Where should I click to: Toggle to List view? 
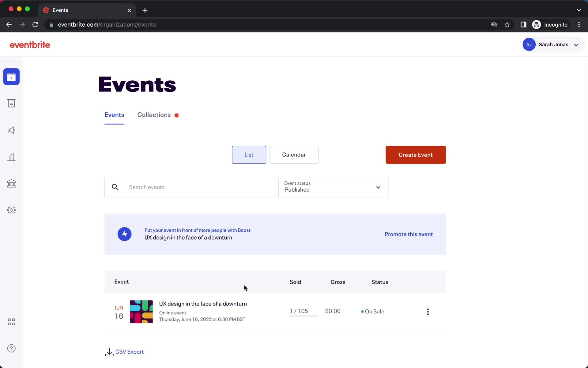click(249, 154)
